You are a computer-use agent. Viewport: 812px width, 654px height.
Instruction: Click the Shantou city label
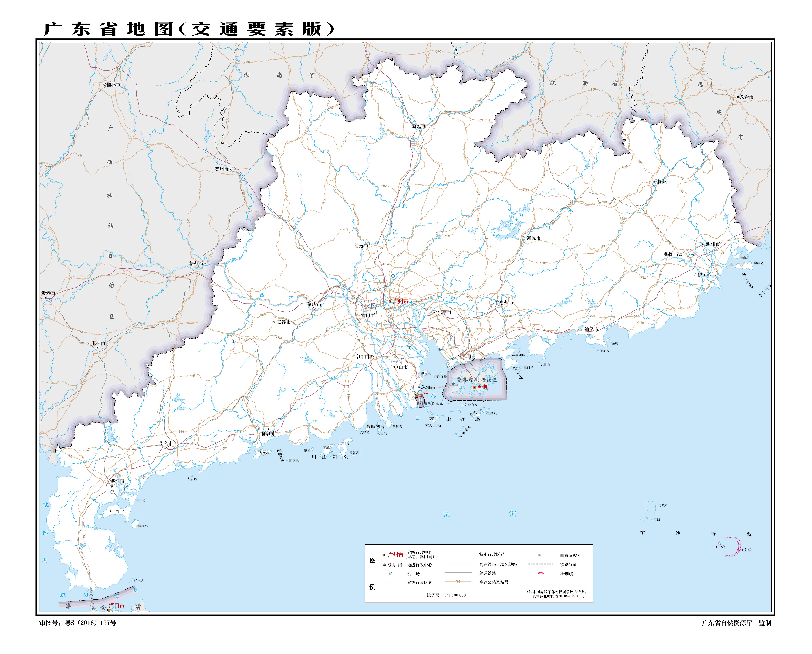click(701, 275)
